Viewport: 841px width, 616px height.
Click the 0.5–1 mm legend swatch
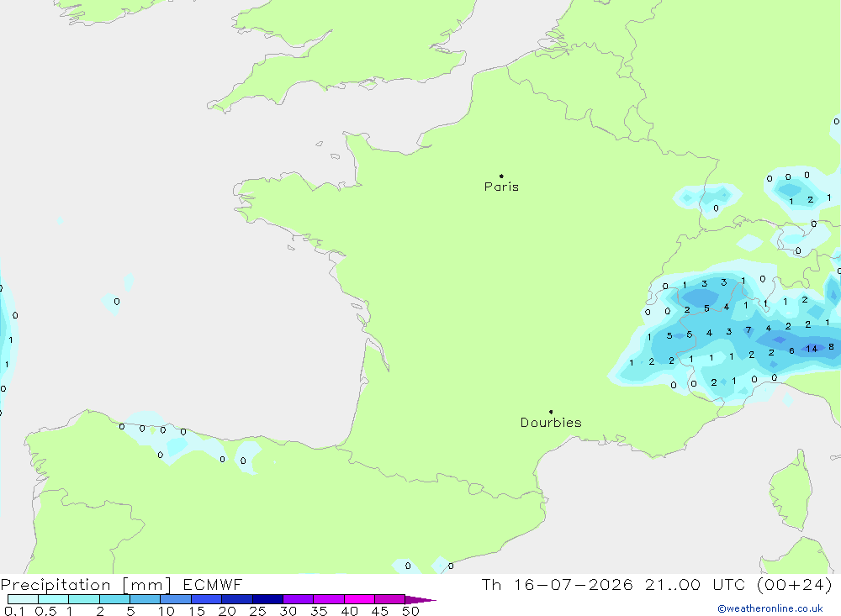tap(54, 599)
